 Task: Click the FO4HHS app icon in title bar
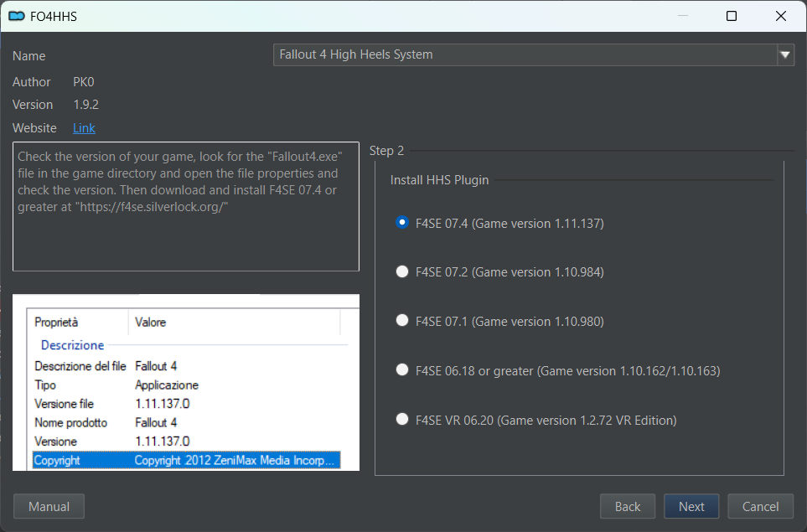17,17
